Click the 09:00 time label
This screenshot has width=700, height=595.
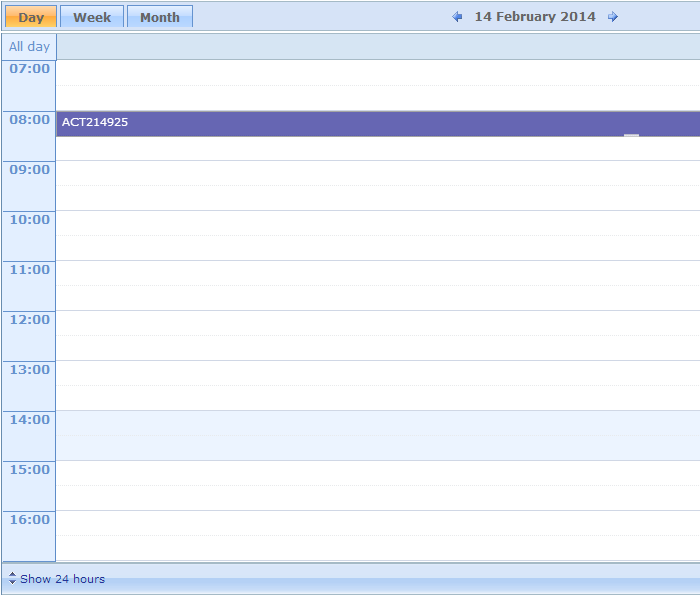tap(29, 170)
